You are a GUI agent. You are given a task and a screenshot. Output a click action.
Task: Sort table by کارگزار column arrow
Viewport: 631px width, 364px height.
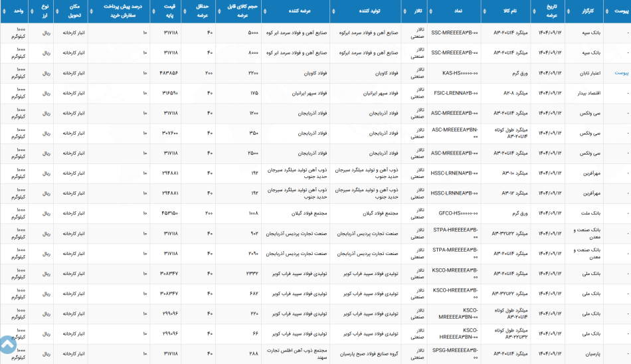568,11
